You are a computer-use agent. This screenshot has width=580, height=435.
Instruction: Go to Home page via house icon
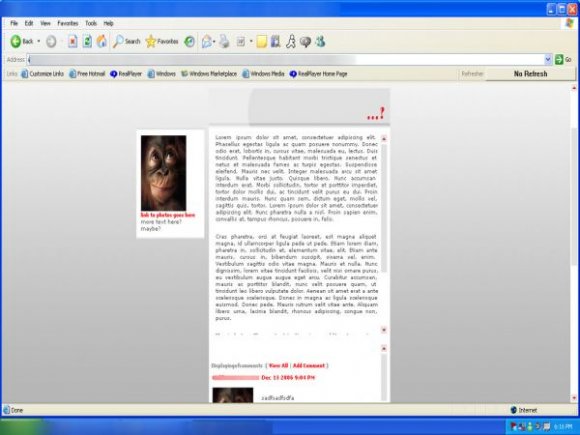[x=102, y=41]
